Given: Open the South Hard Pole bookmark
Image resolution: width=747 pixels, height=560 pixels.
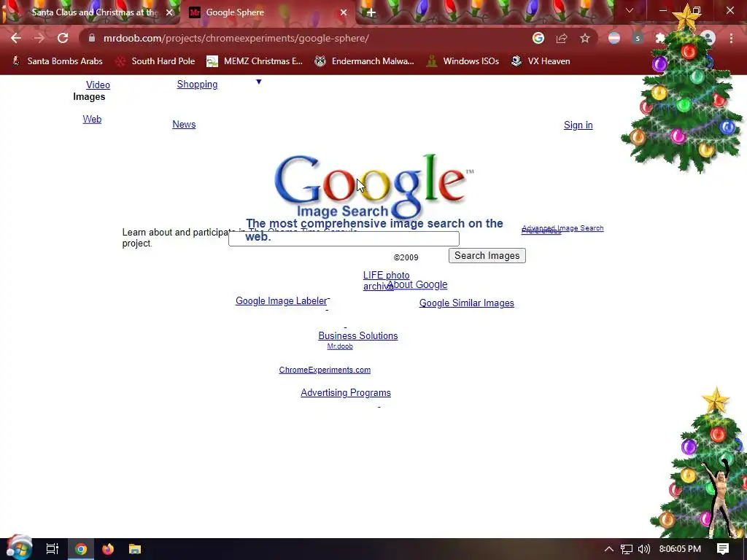Looking at the screenshot, I should pyautogui.click(x=155, y=61).
